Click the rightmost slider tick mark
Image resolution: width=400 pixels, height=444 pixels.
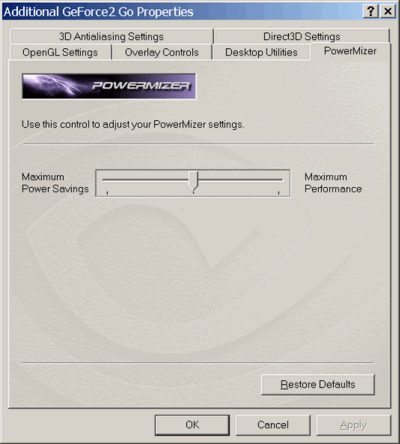pyautogui.click(x=279, y=193)
